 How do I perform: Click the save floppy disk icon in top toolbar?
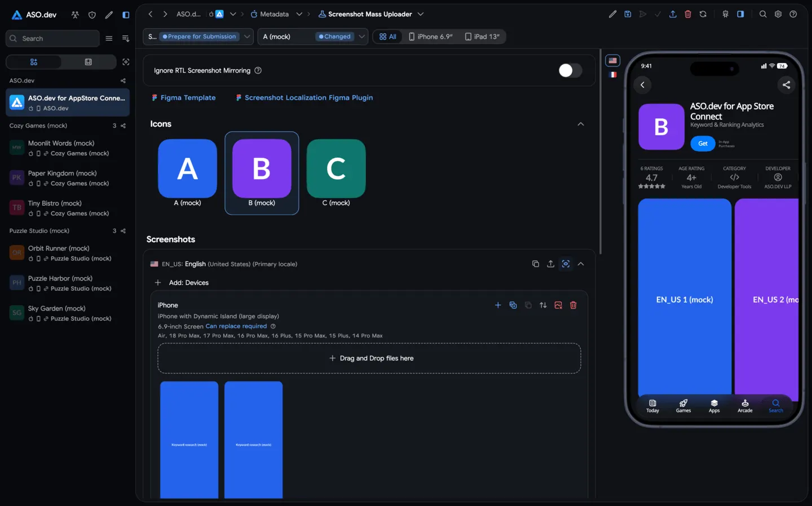[628, 14]
